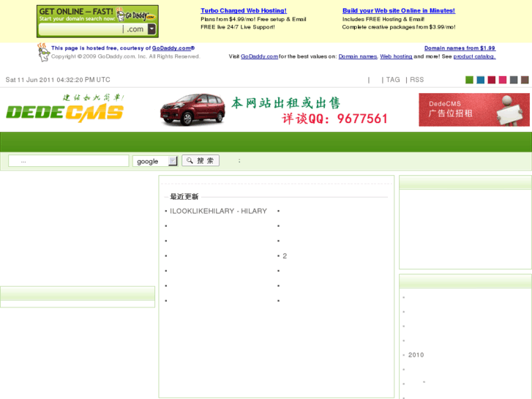Click the list item labeled 2
The image size is (532, 399).
point(285,256)
